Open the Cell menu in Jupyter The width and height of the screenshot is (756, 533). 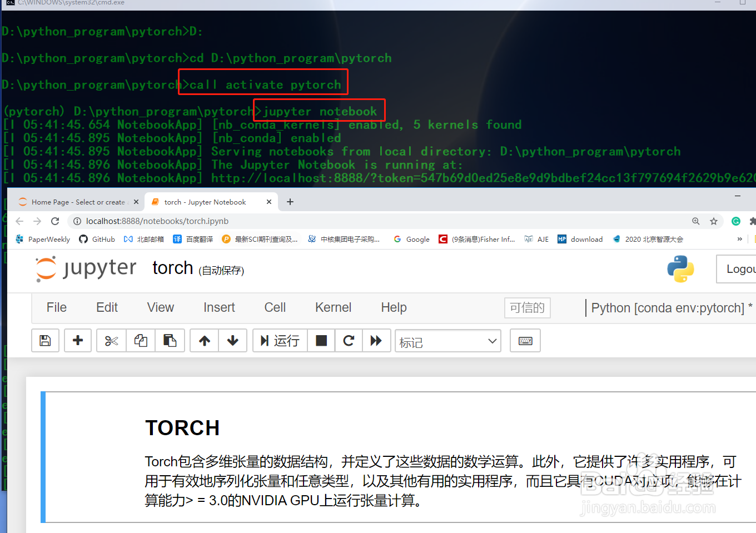(x=275, y=307)
